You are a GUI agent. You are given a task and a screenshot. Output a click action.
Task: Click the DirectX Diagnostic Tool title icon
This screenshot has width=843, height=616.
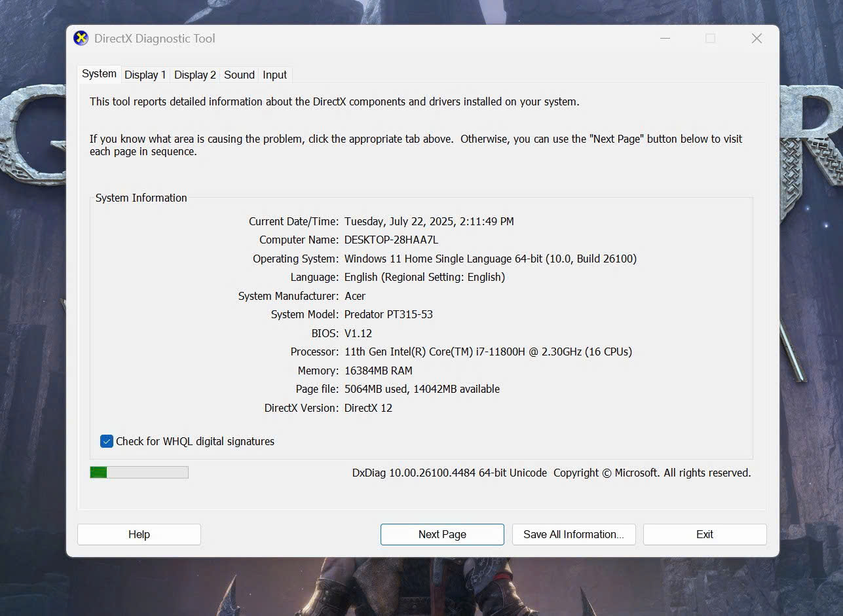pyautogui.click(x=81, y=39)
